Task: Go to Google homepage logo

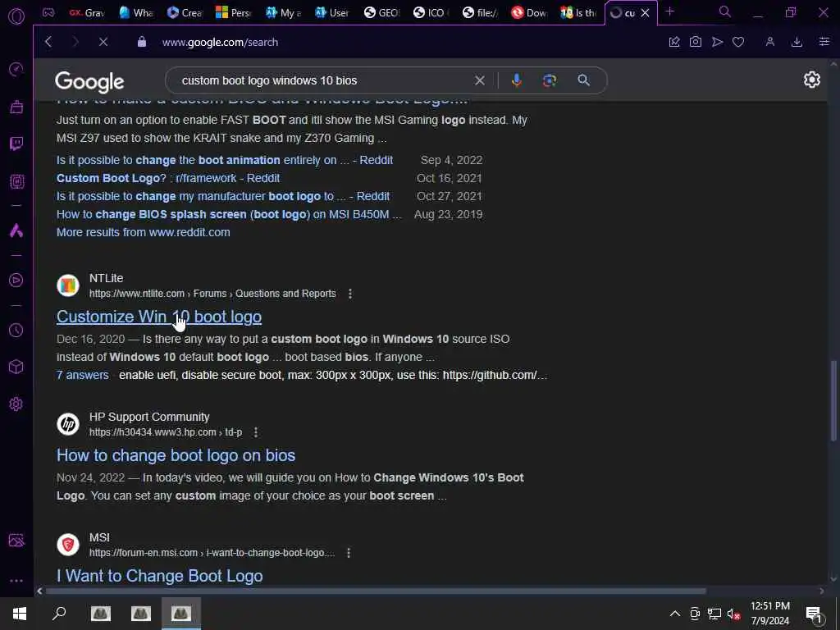Action: point(89,81)
